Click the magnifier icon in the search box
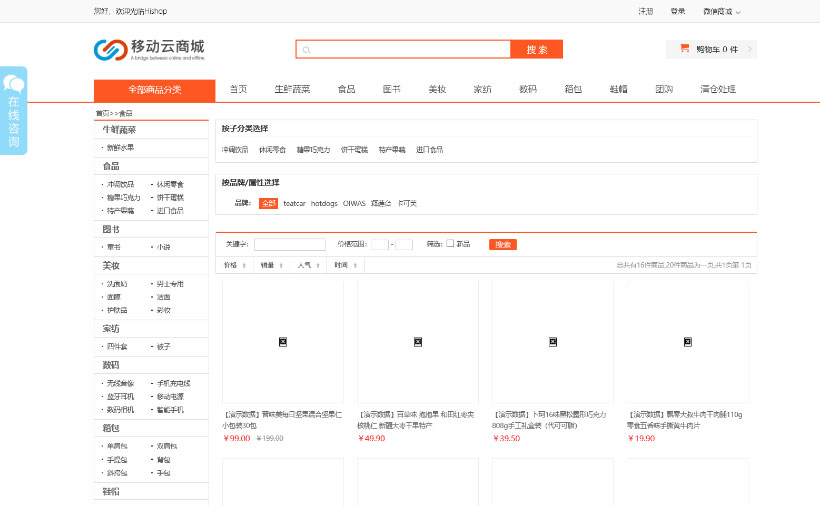This screenshot has width=820, height=506. point(306,49)
